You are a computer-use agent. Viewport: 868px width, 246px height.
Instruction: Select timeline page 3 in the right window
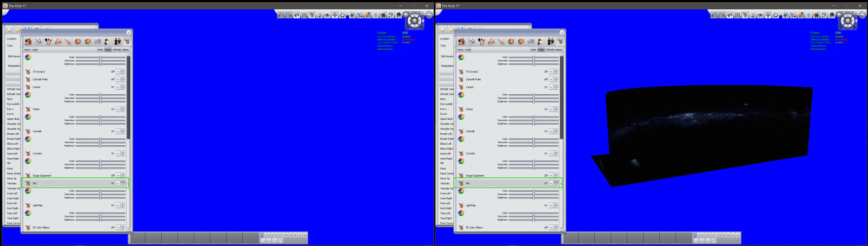tap(703, 235)
